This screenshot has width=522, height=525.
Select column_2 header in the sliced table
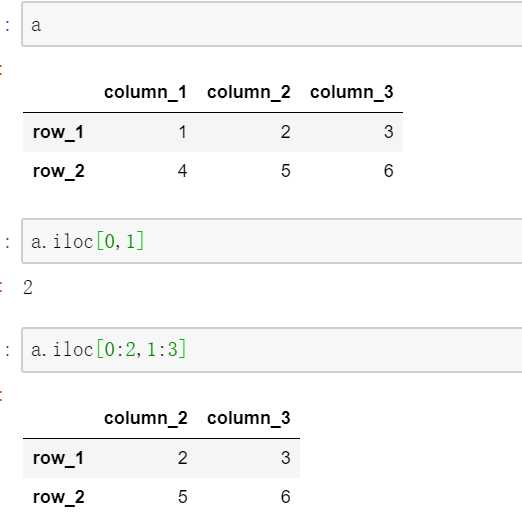point(145,418)
